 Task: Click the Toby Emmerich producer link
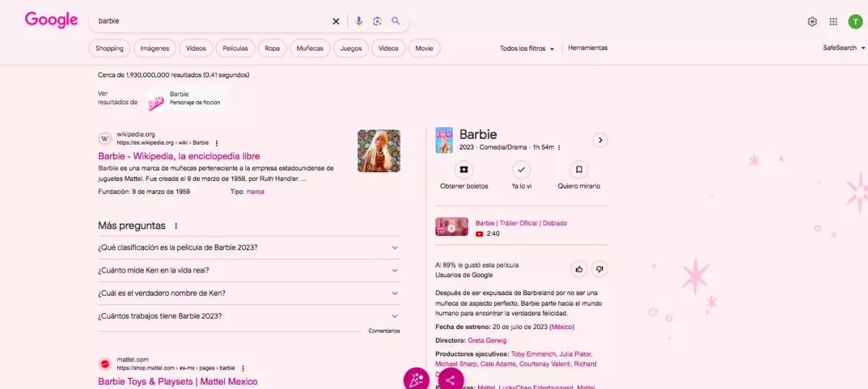[x=533, y=354]
